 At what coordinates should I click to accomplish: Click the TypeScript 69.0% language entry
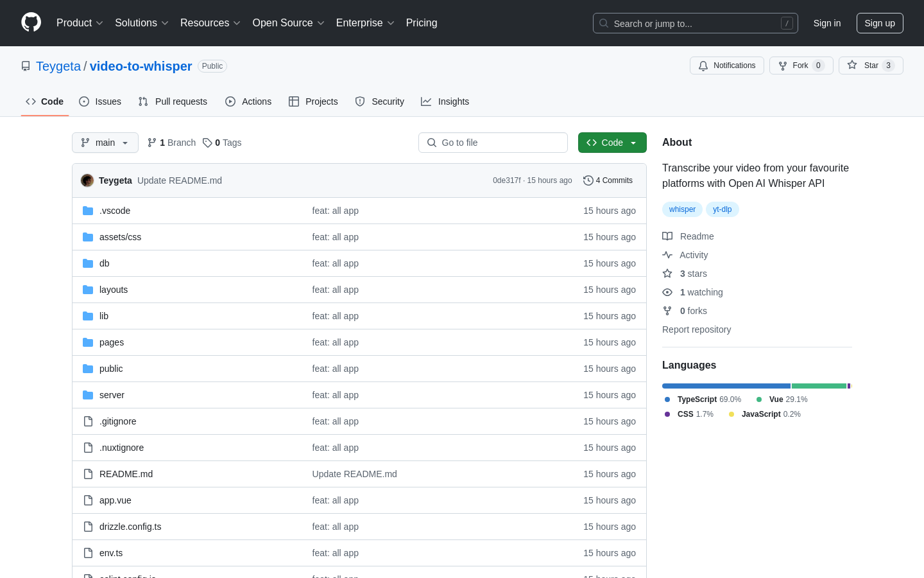[703, 399]
